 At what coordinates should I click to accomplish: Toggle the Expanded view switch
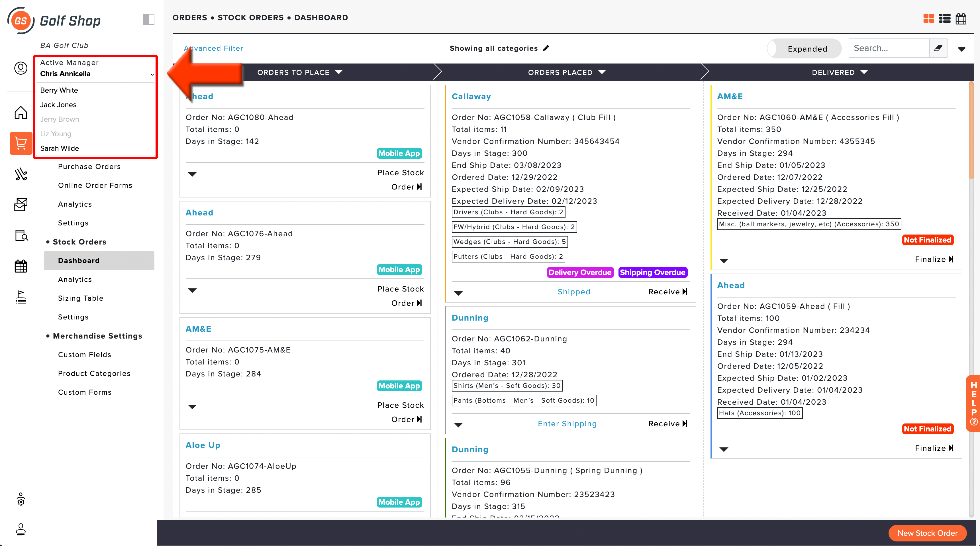pyautogui.click(x=804, y=49)
